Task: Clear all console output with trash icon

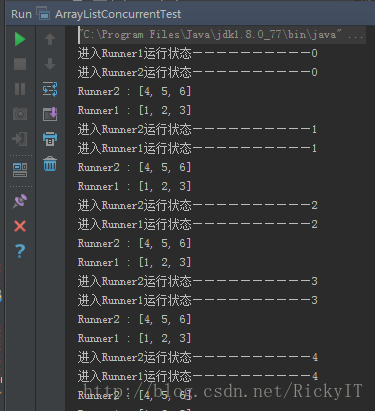Action: point(50,164)
